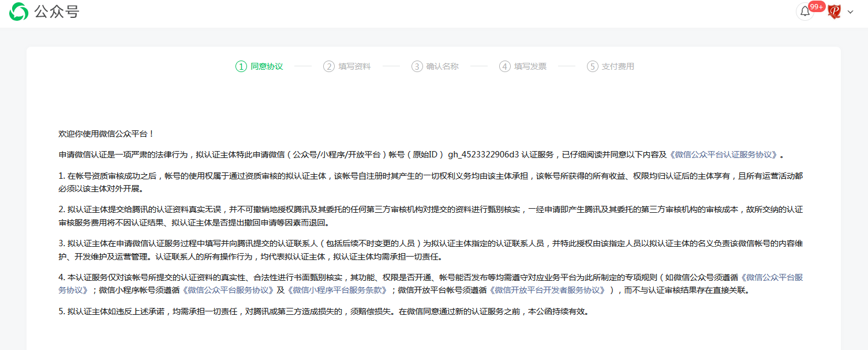
Task: Click the circled number 4 step icon
Action: click(505, 66)
